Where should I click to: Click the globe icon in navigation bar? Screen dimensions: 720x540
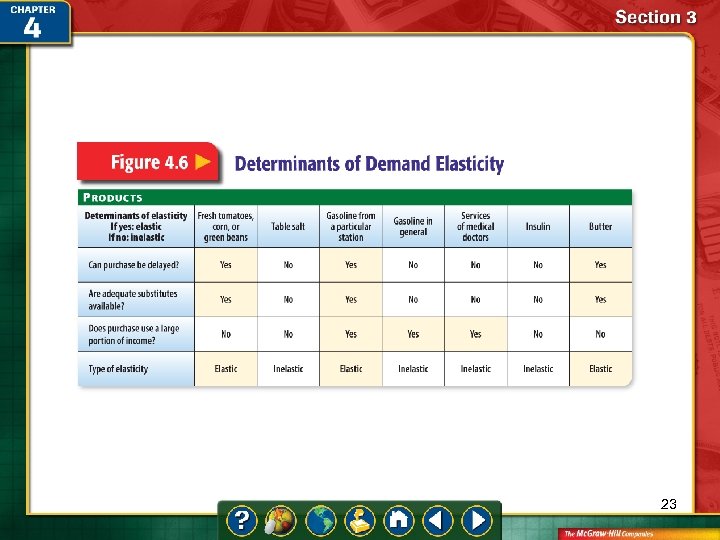click(x=320, y=520)
